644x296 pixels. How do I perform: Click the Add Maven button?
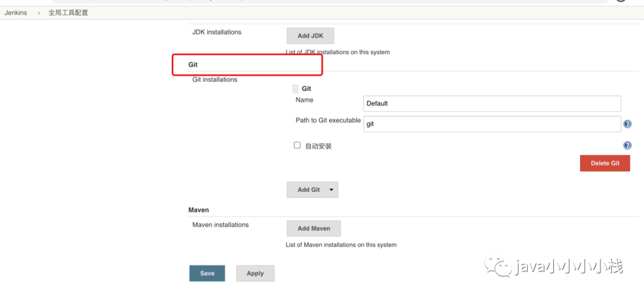pos(314,228)
